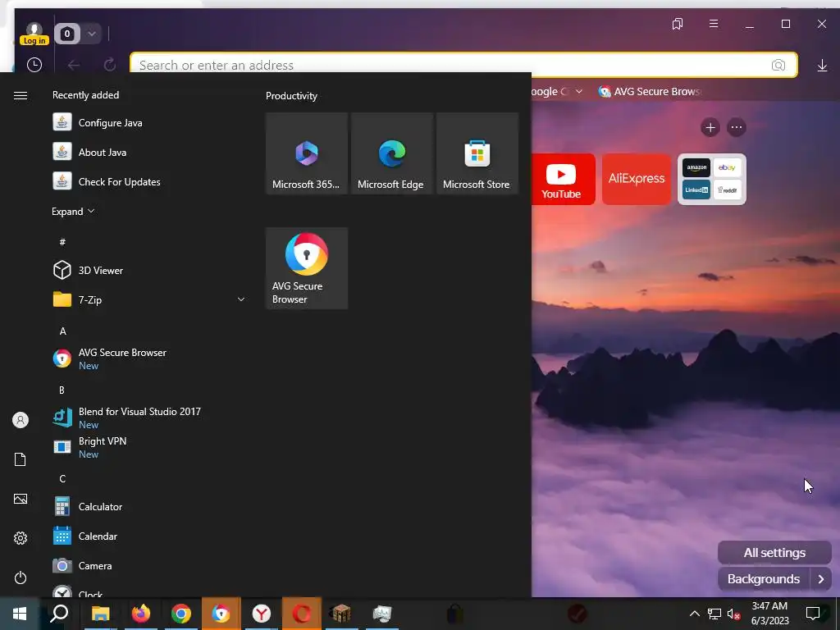Expand the 7-Zip folder chevron
The image size is (840, 630).
click(x=241, y=299)
